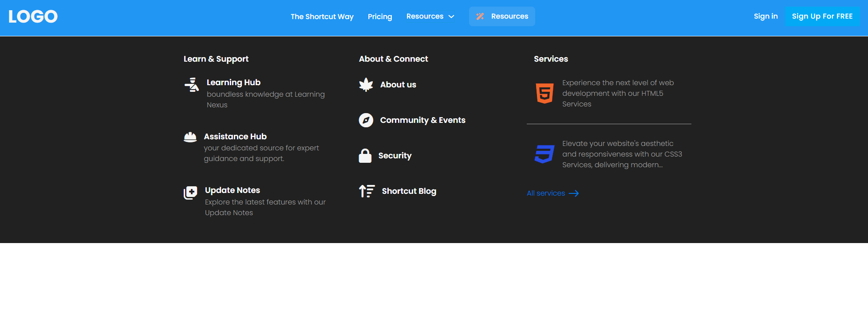
Task: Click the Sign in link
Action: pos(765,16)
